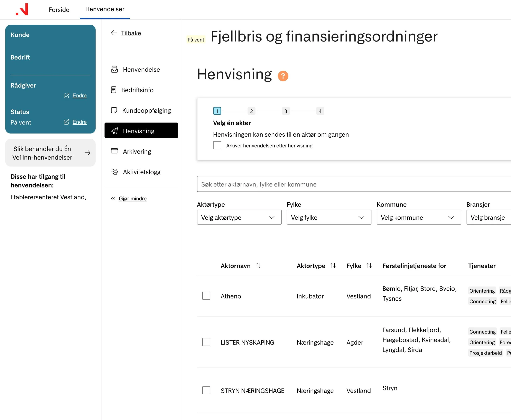Click the edit pencil icon for Rådgiver
Image resolution: width=511 pixels, height=420 pixels.
click(x=66, y=95)
